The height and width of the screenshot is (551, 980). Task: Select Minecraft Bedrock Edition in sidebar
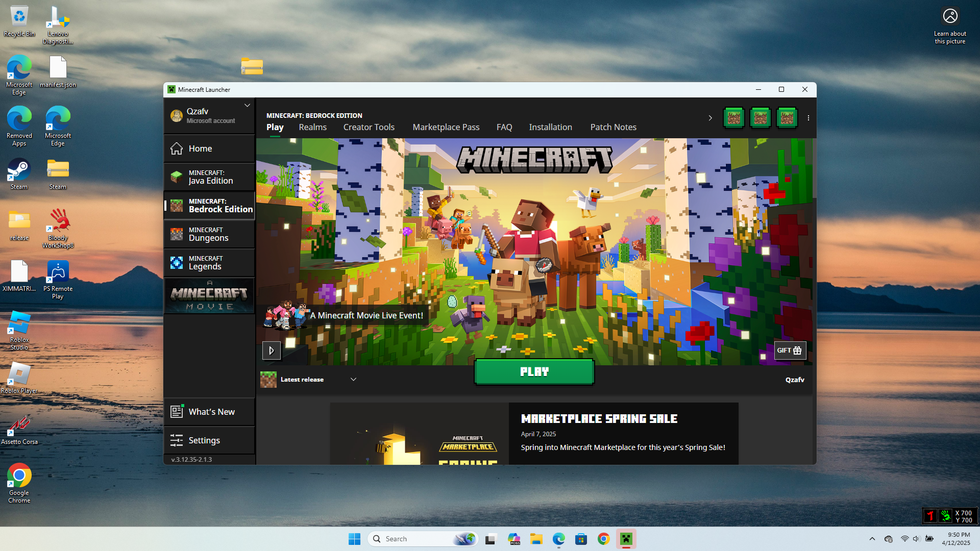(209, 206)
